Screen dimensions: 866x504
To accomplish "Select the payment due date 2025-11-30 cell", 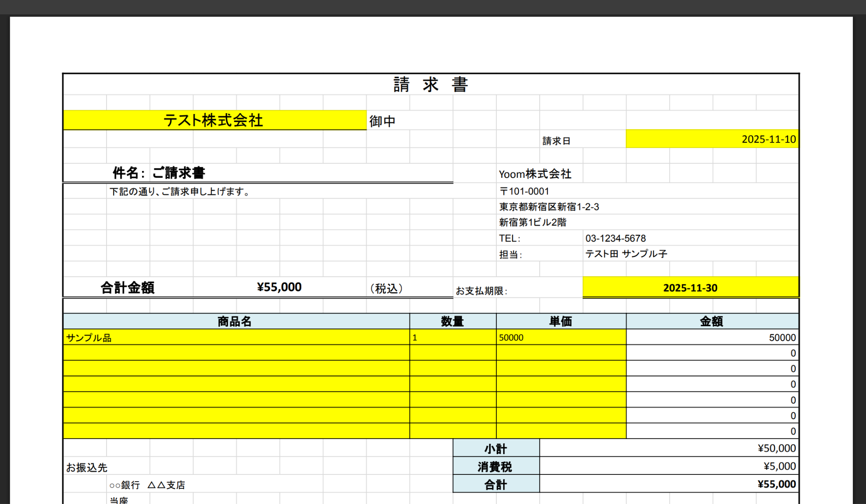I will (x=690, y=288).
